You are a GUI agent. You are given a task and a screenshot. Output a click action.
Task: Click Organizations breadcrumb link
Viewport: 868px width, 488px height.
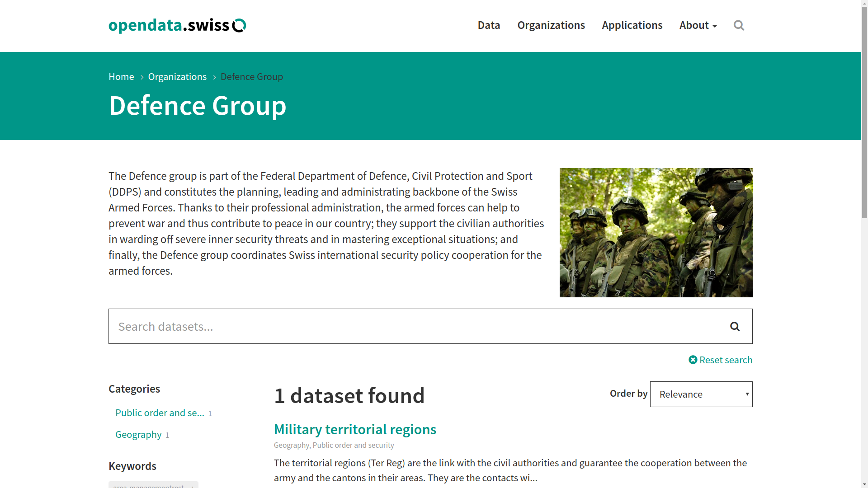[x=177, y=77]
